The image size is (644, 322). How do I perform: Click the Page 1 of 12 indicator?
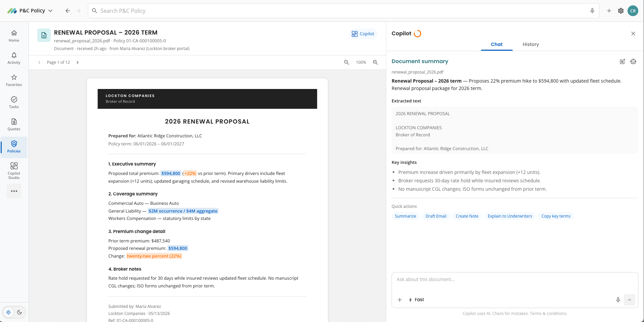(x=58, y=62)
